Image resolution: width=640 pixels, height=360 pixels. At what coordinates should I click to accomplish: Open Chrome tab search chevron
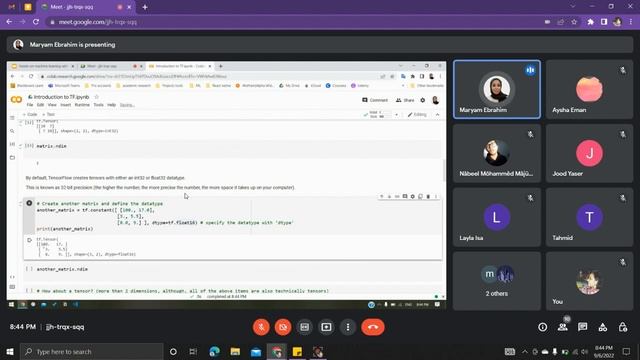click(573, 7)
